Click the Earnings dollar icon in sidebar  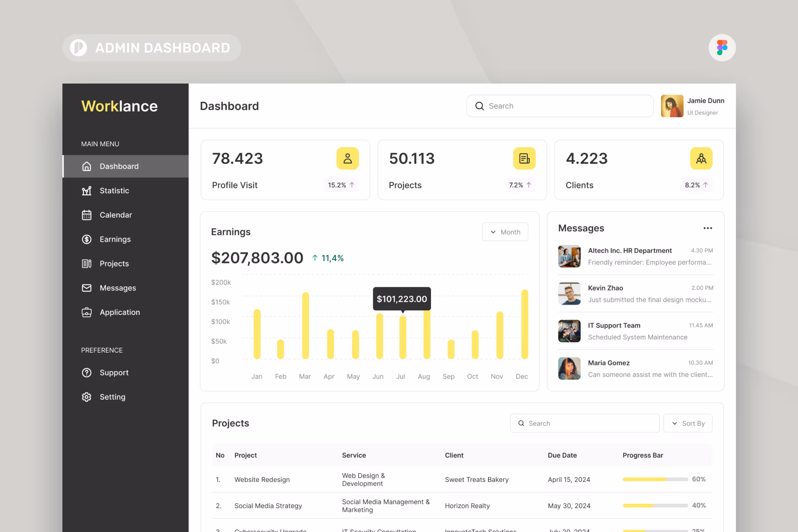pos(87,239)
